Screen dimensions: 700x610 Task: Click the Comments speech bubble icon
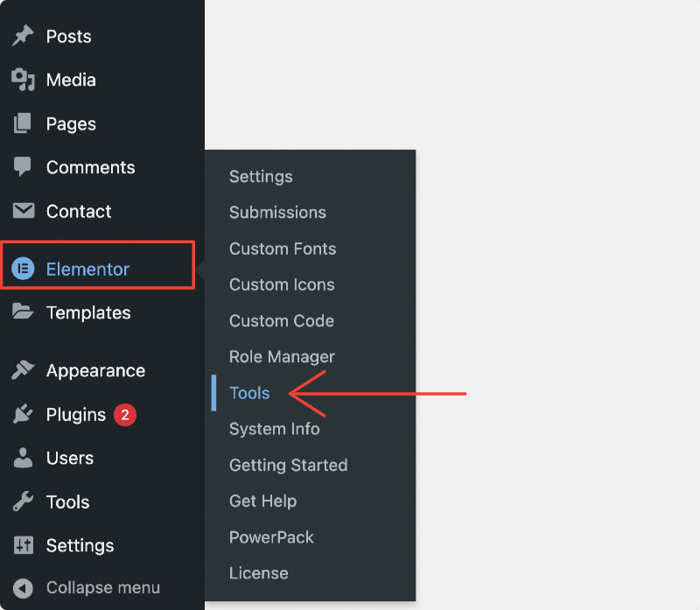(23, 166)
